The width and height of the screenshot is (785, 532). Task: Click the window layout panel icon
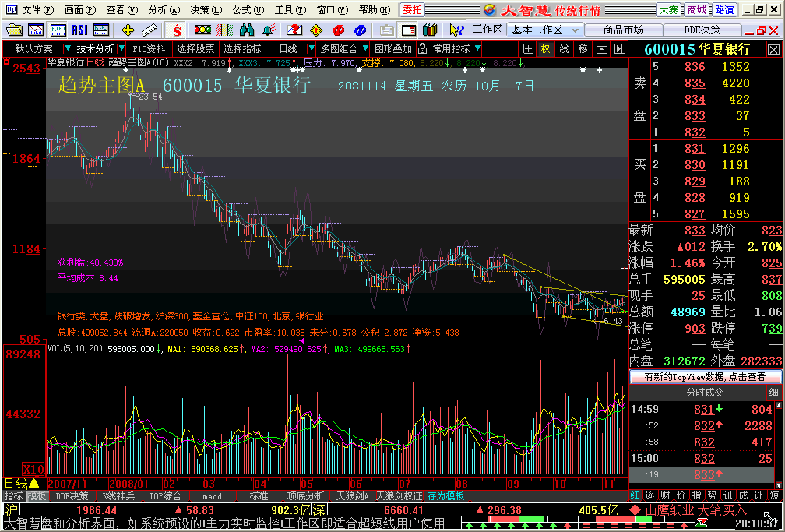pyautogui.click(x=409, y=30)
